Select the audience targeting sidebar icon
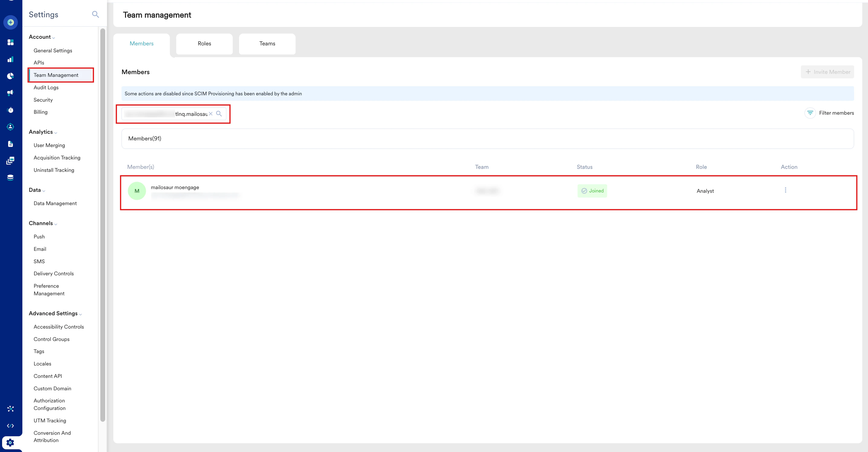This screenshot has width=868, height=452. pos(11,126)
